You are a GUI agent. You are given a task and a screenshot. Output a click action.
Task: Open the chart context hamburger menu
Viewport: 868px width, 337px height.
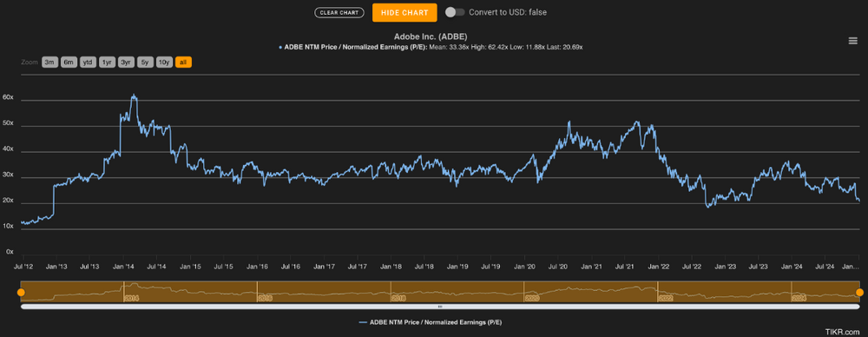[852, 41]
